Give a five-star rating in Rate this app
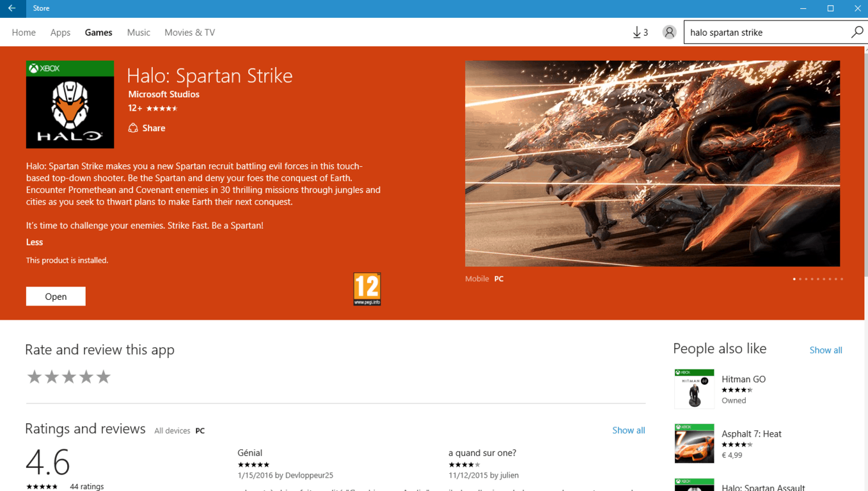The height and width of the screenshot is (491, 868). (103, 377)
